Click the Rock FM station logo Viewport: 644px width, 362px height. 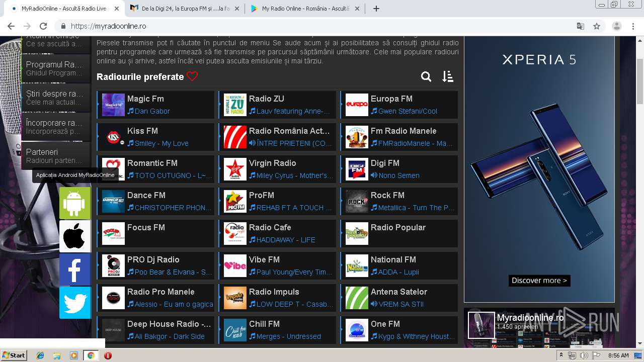point(357,201)
